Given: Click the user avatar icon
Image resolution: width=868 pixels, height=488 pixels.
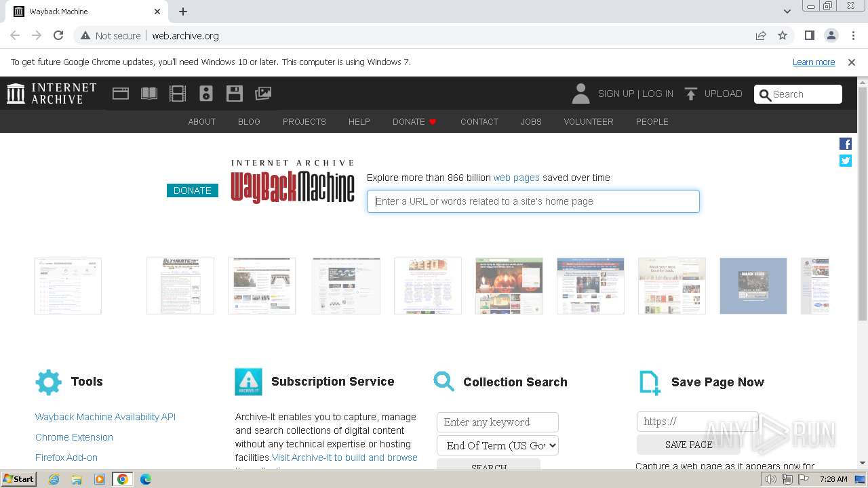Looking at the screenshot, I should tap(580, 94).
